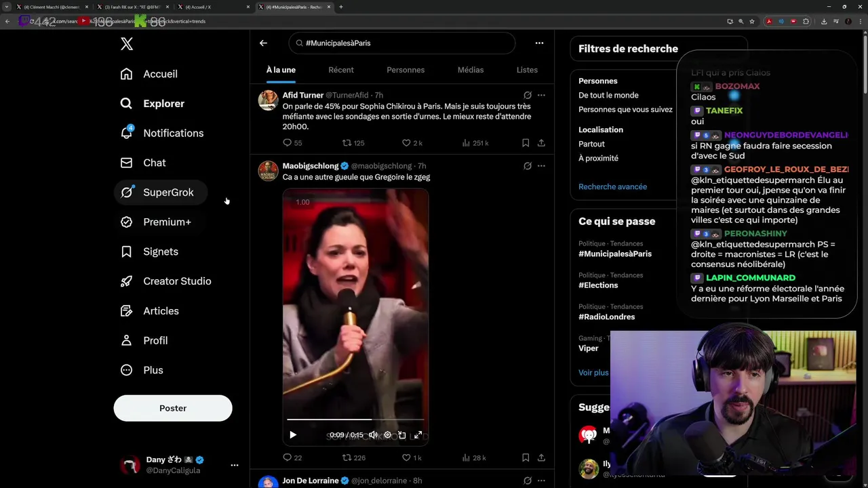Open Viper gaming trend
The height and width of the screenshot is (488, 868).
[x=589, y=348]
